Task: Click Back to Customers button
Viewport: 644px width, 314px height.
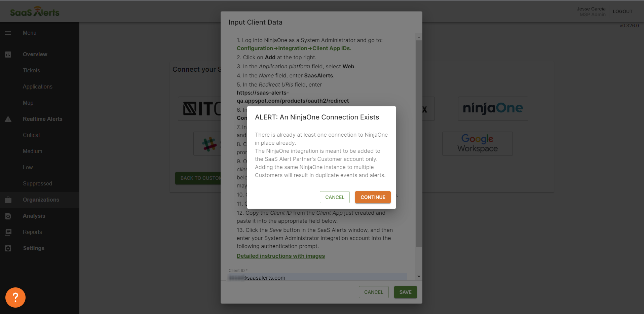Action: click(x=198, y=178)
